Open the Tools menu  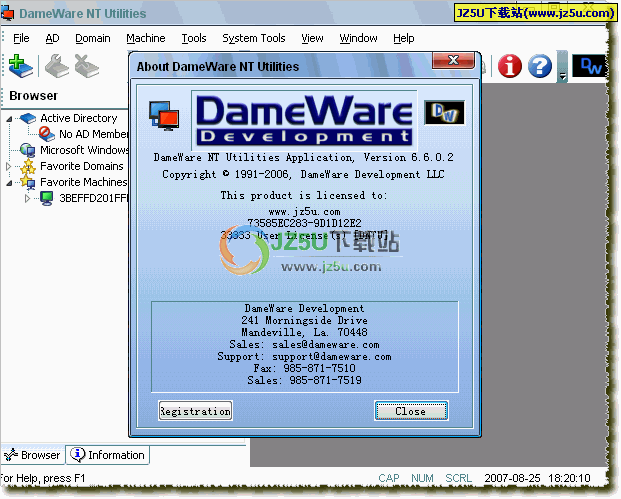coord(194,38)
